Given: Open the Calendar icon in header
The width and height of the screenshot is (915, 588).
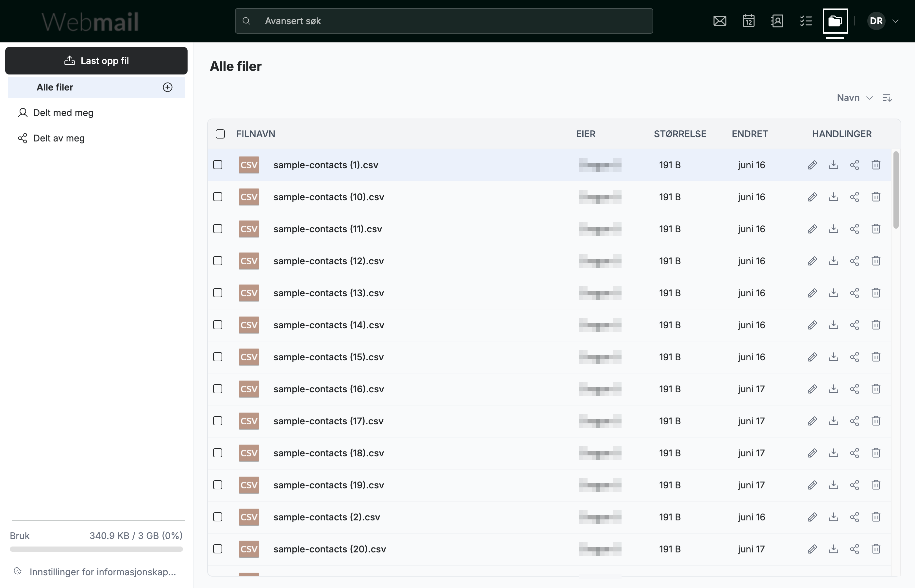Looking at the screenshot, I should (x=748, y=21).
